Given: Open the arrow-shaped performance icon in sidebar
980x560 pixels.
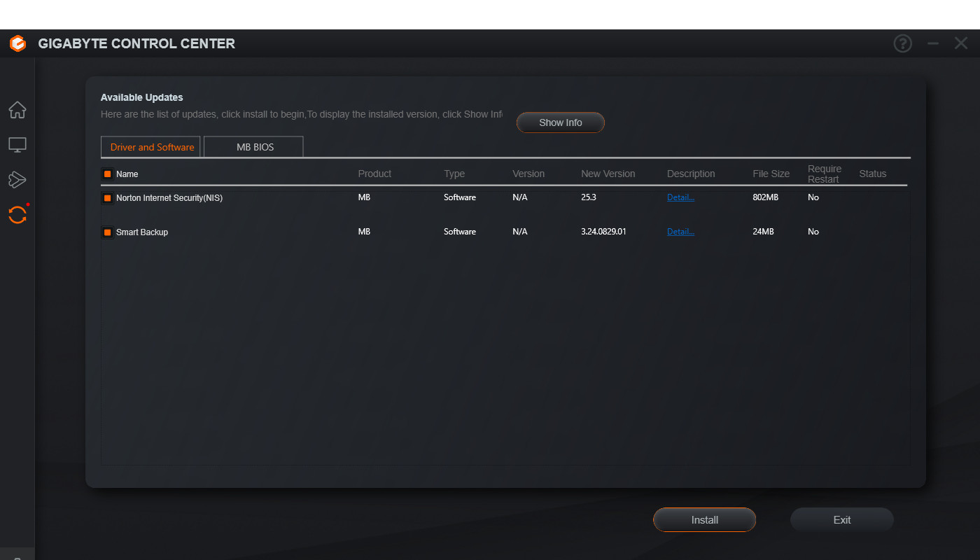Looking at the screenshot, I should (x=17, y=180).
